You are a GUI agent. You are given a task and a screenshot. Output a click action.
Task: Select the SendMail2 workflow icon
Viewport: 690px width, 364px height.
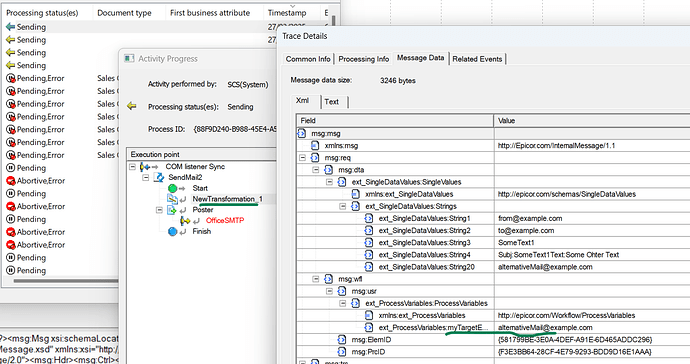point(159,177)
